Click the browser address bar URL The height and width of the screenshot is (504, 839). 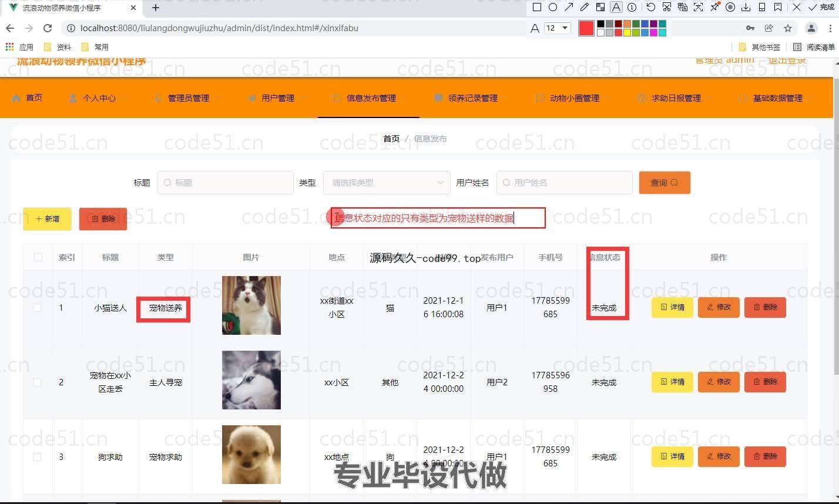coord(219,28)
